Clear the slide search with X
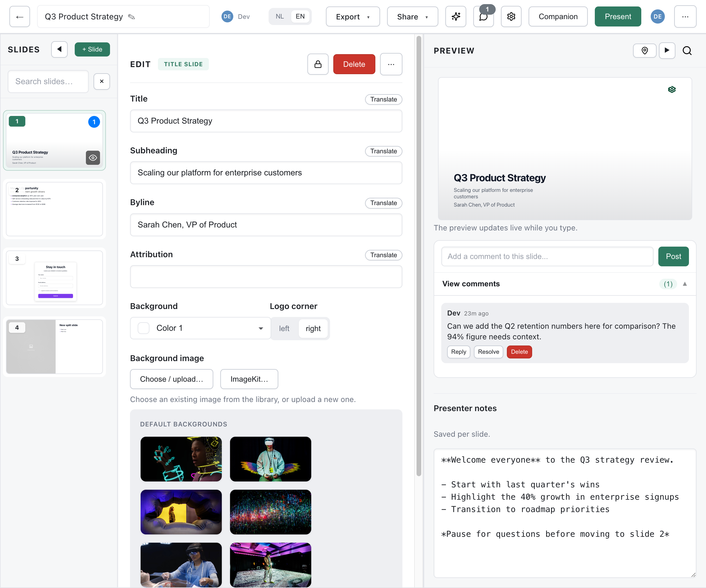The image size is (706, 588). coord(101,82)
